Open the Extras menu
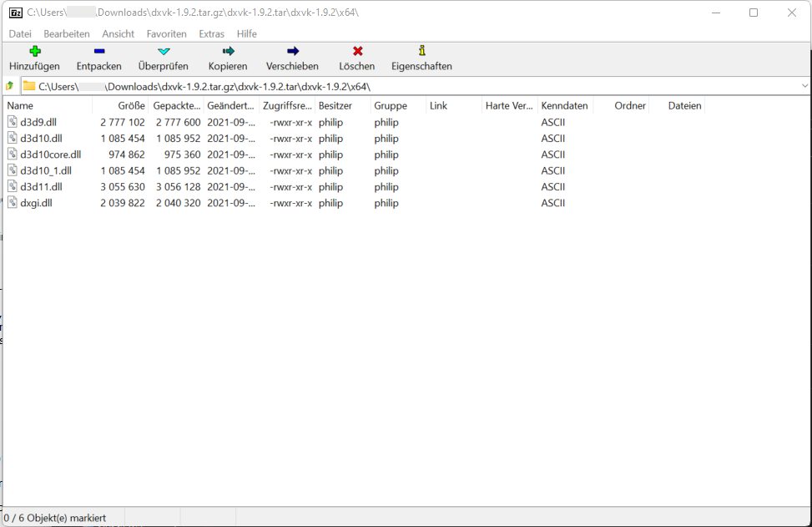 pyautogui.click(x=211, y=33)
